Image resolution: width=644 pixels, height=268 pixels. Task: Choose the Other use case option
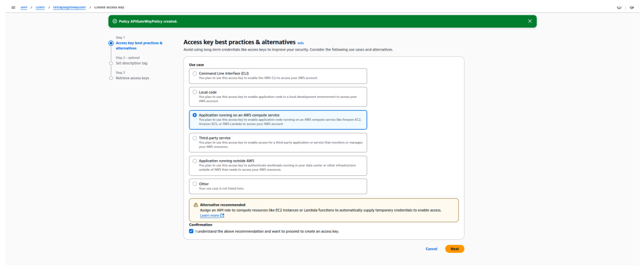pyautogui.click(x=195, y=184)
